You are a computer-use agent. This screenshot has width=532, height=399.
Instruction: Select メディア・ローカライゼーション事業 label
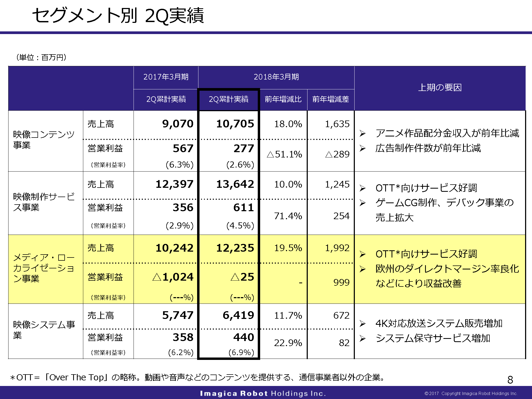[44, 268]
